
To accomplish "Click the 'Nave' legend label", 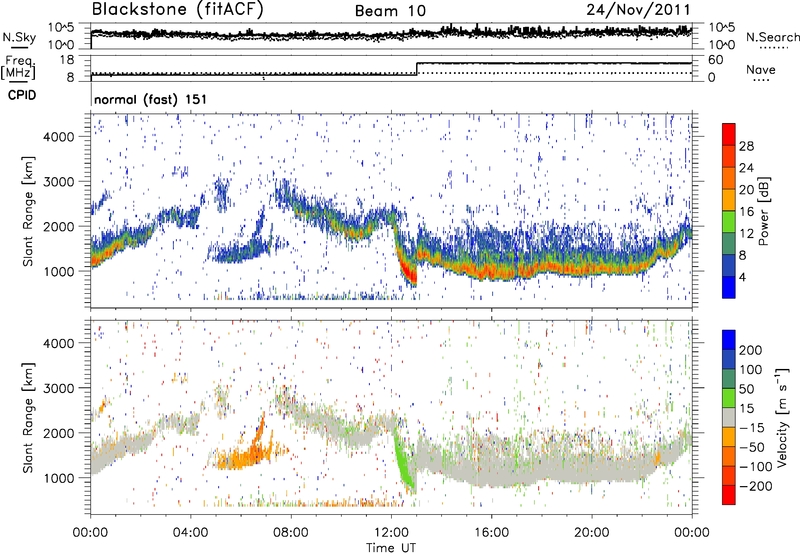I will click(761, 69).
